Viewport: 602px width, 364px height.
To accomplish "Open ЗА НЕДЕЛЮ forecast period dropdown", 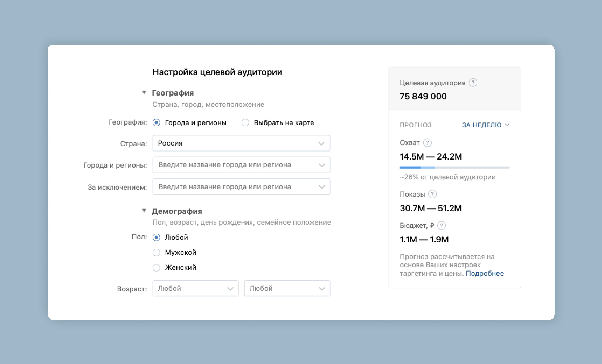I will (x=486, y=125).
